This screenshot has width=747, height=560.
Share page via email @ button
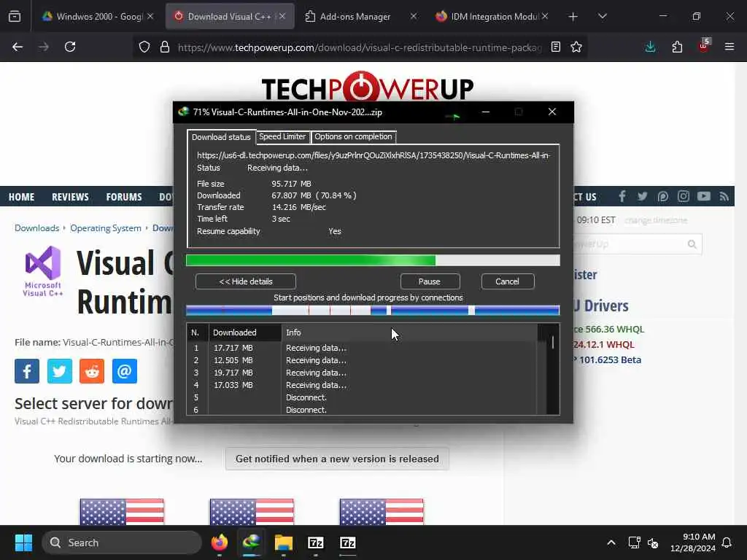point(124,371)
